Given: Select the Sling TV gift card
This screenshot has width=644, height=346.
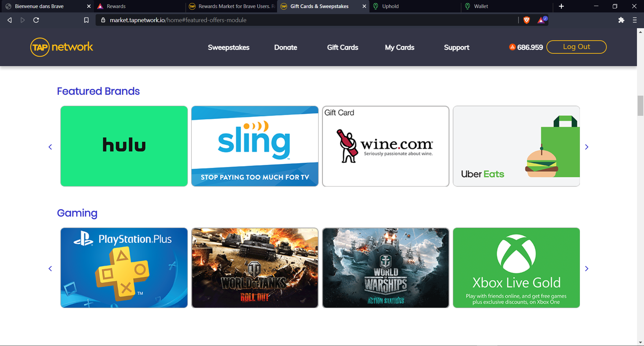Looking at the screenshot, I should click(x=255, y=146).
